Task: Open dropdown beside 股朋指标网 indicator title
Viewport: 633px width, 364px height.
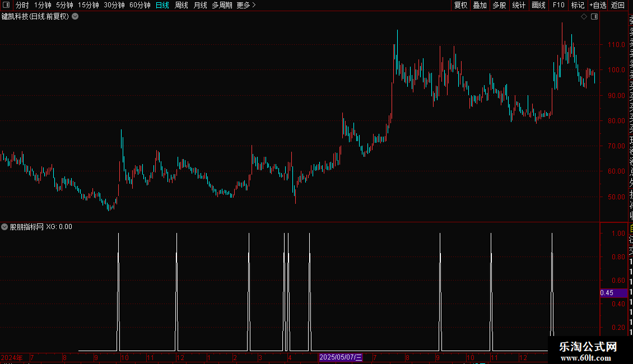Action: (x=4, y=227)
